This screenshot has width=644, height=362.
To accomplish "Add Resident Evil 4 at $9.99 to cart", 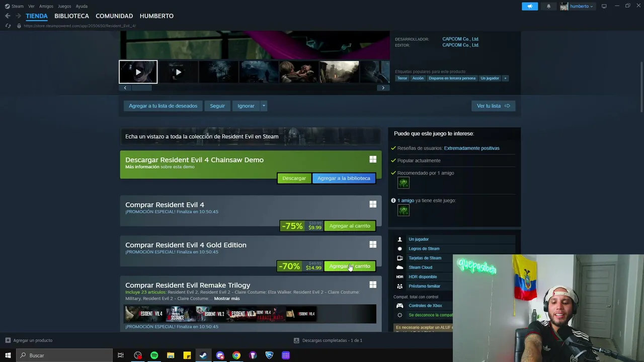I will tap(350, 226).
